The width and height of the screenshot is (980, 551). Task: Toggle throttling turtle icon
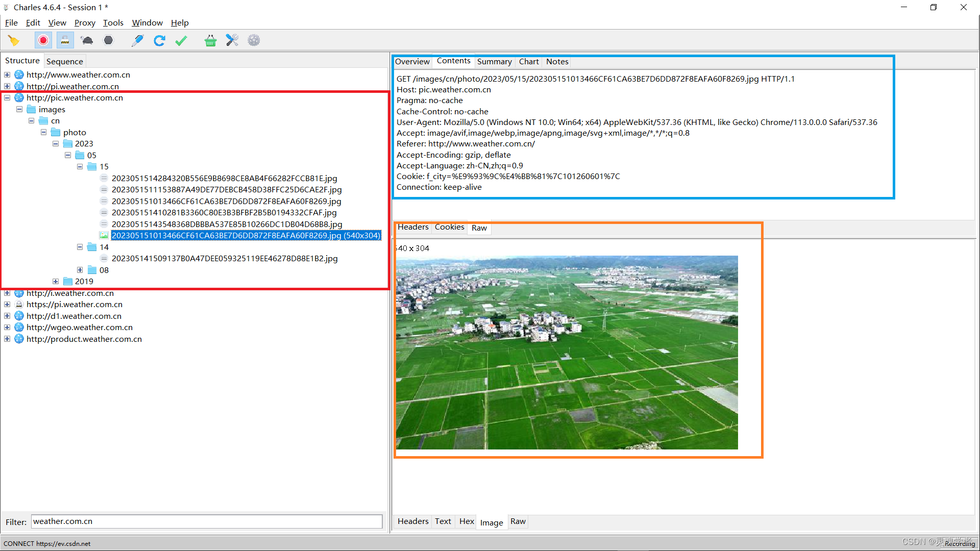(x=87, y=40)
